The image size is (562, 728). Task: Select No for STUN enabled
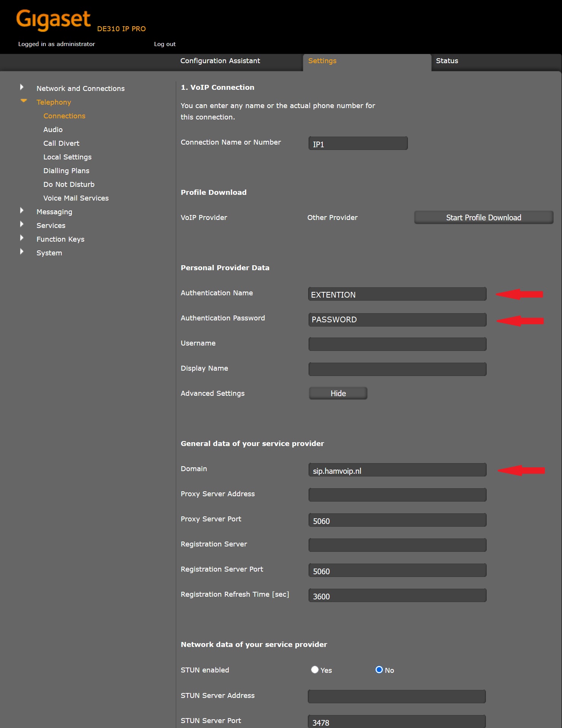[x=379, y=670]
